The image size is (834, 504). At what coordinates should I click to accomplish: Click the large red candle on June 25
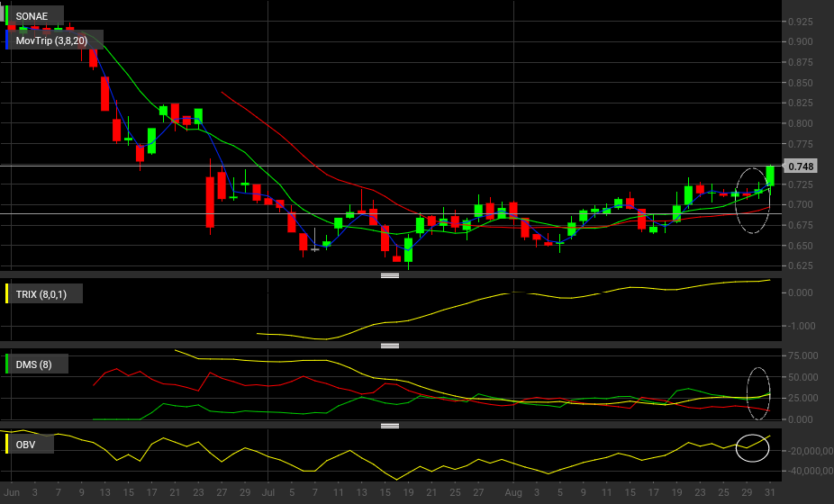[210, 202]
